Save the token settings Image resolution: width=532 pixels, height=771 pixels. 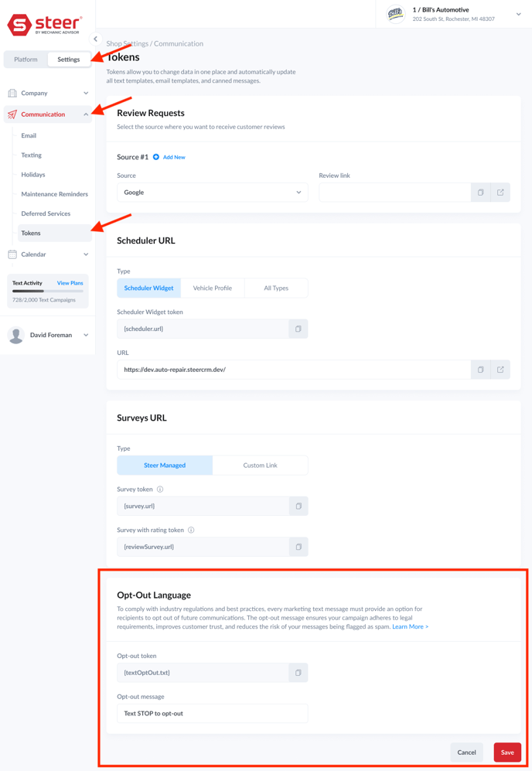[507, 752]
